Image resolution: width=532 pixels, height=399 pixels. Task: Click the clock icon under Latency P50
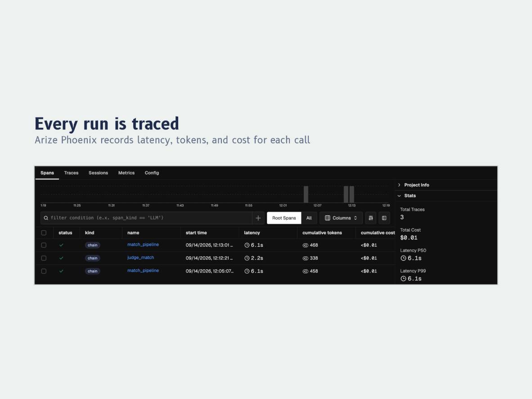point(403,258)
